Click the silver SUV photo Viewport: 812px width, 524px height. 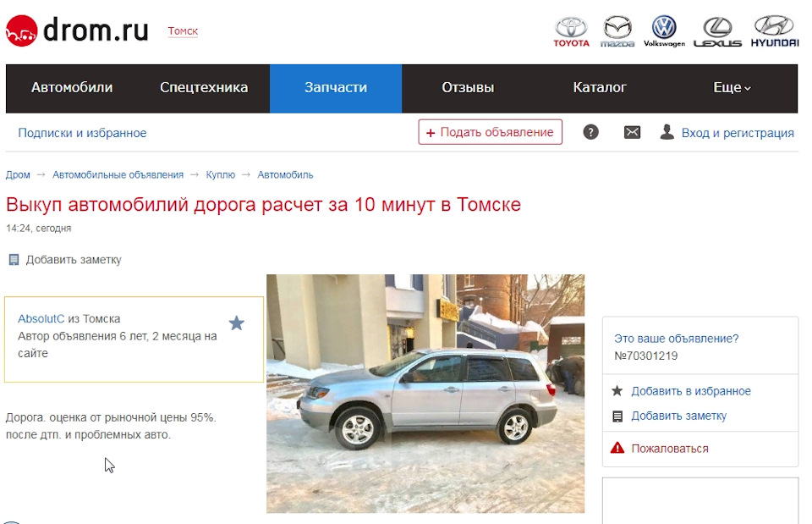(425, 394)
